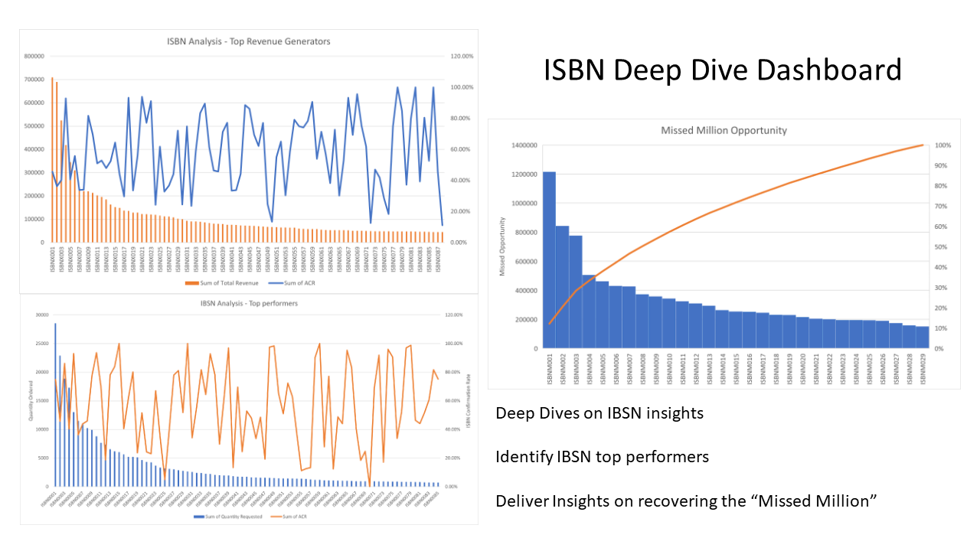Select the ISBNM002 bar in Missed Million chart
Viewport: 980px width, 551px height.
click(562, 287)
